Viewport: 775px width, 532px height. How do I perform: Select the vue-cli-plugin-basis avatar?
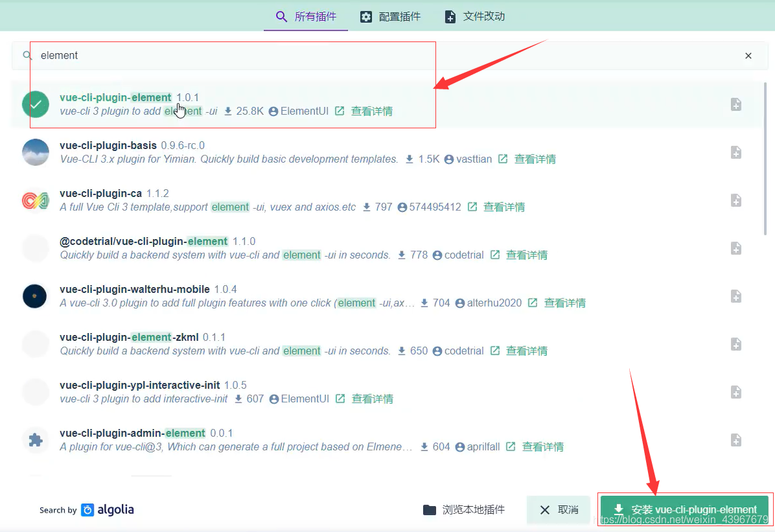tap(36, 152)
